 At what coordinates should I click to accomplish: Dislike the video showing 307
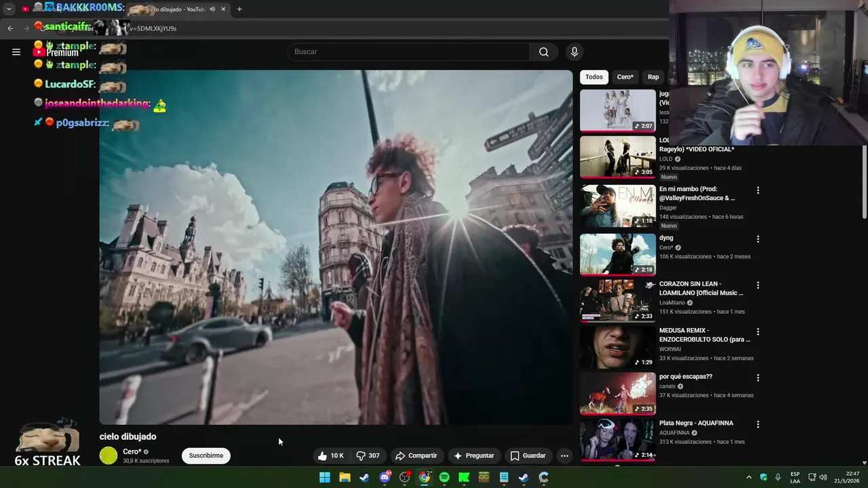pos(368,455)
